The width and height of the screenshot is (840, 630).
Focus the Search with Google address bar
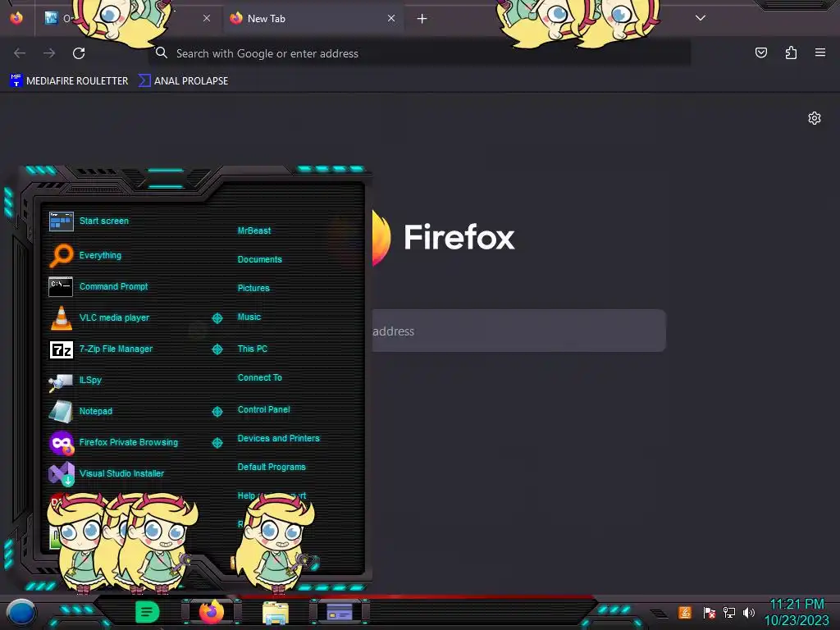tap(419, 53)
